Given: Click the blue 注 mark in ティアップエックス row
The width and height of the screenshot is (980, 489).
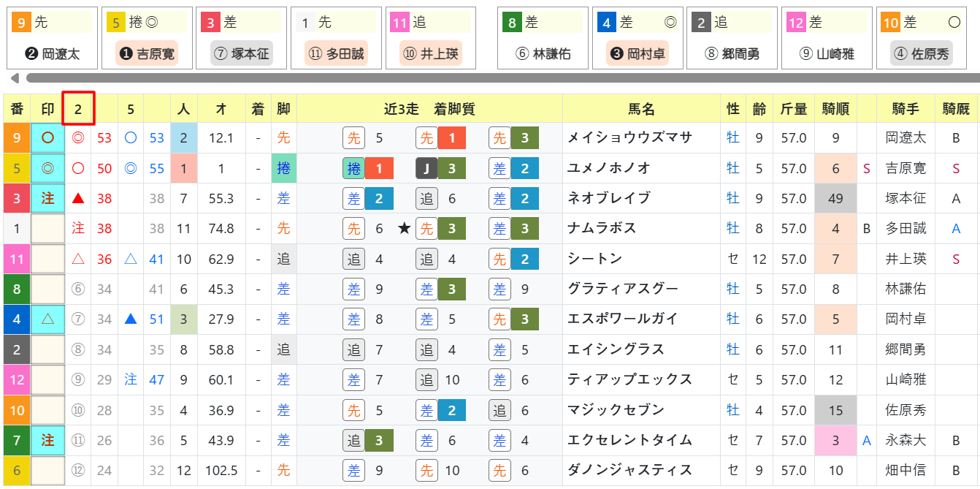Looking at the screenshot, I should (131, 380).
